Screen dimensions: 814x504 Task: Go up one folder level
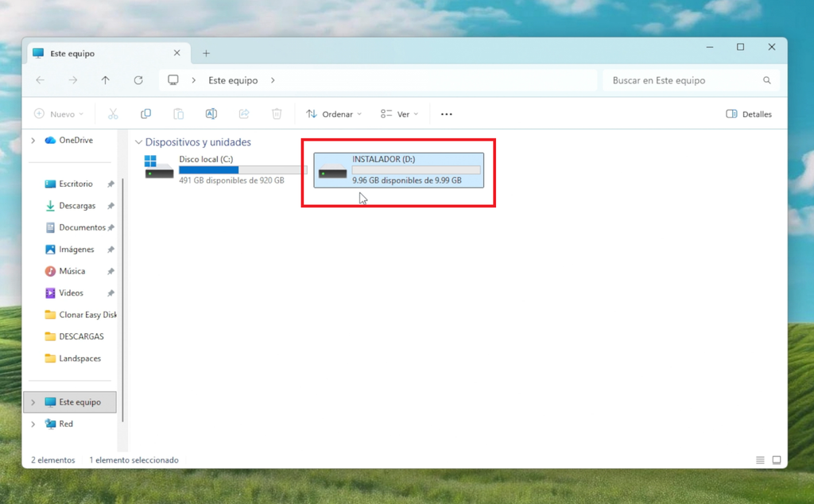(x=106, y=80)
